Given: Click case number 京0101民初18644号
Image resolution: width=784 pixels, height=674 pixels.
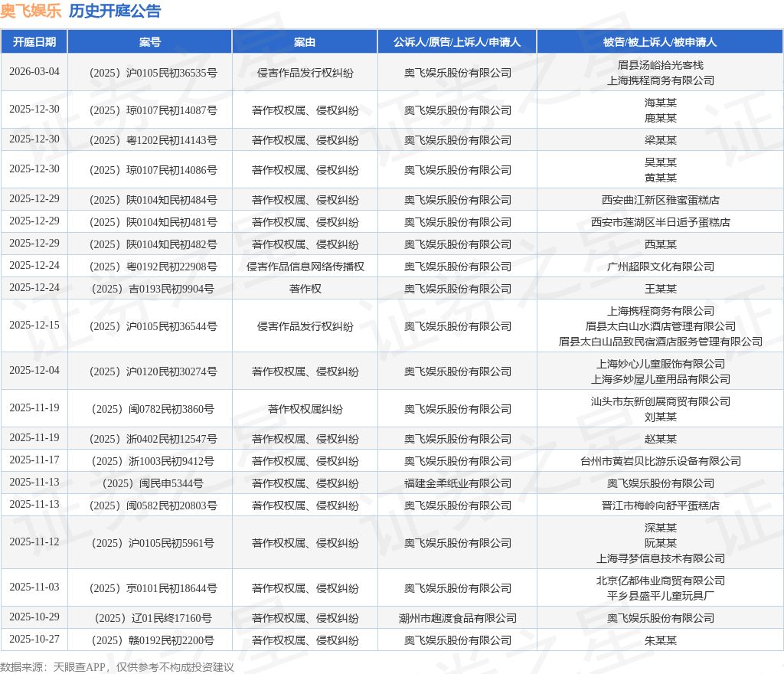Looking at the screenshot, I should coord(153,588).
